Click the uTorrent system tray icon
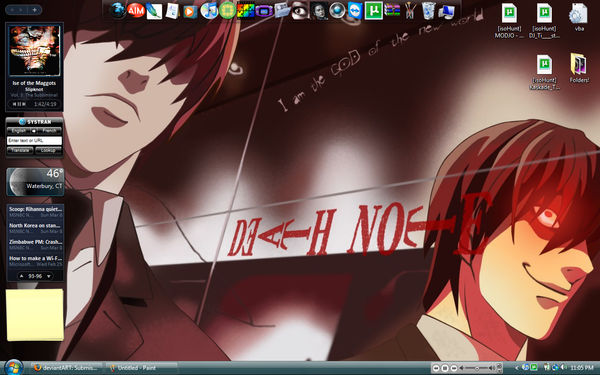 pyautogui.click(x=534, y=368)
